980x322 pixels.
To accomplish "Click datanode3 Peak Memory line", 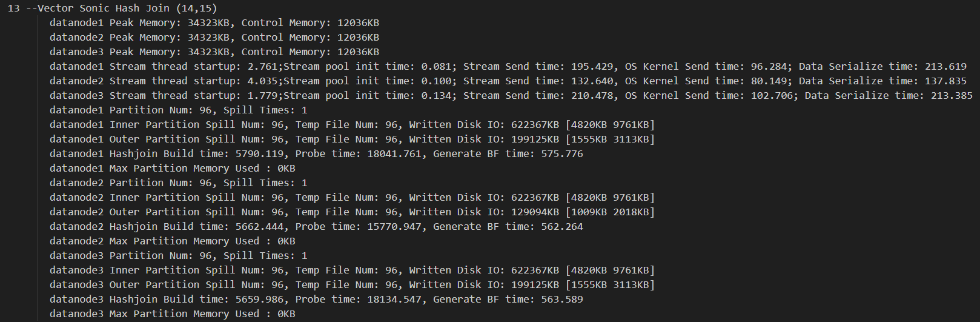I will [214, 52].
